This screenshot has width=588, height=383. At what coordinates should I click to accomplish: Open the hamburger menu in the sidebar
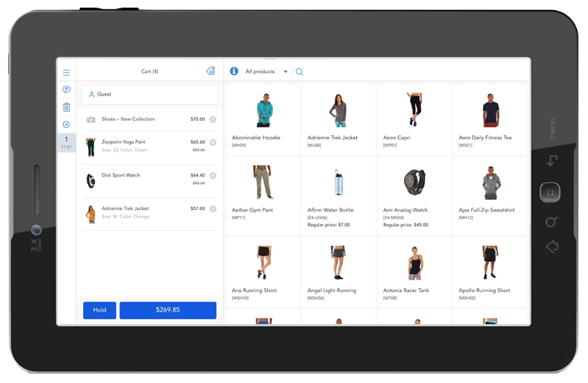tap(66, 73)
